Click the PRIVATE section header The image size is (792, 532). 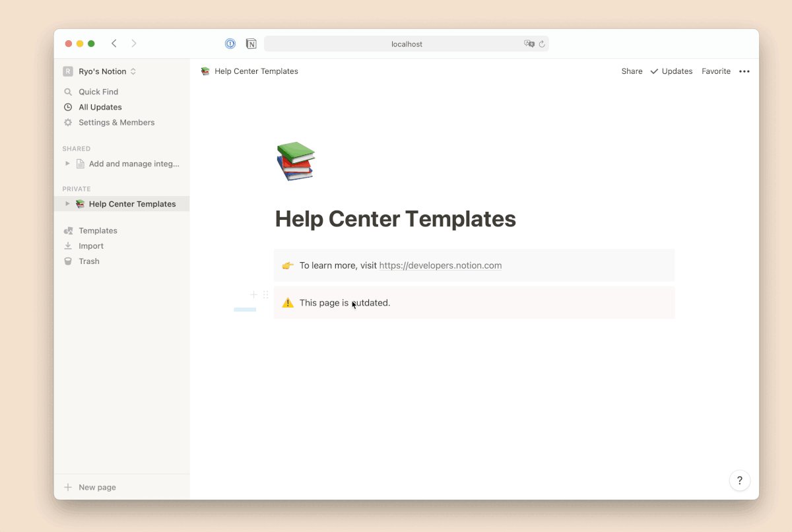(x=77, y=189)
